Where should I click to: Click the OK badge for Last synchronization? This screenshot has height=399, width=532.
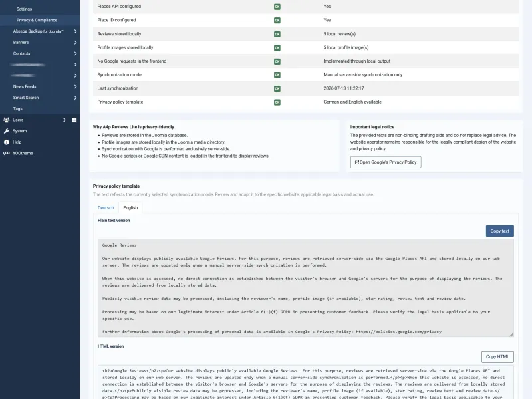277,88
